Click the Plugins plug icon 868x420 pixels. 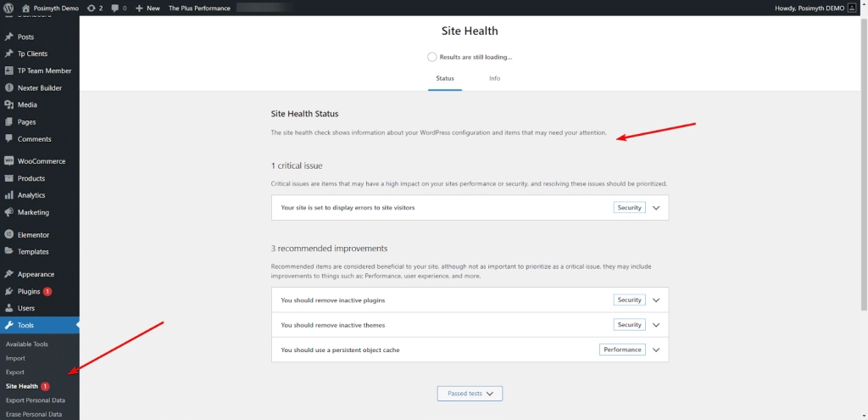[x=8, y=291]
